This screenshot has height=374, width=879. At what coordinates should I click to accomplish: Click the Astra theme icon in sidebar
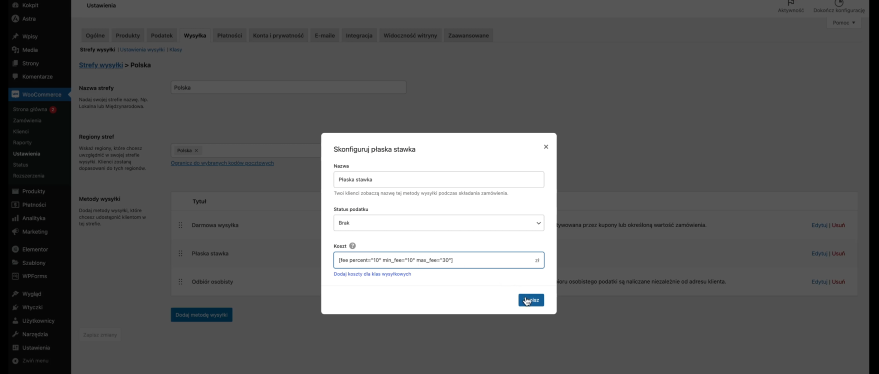16,19
